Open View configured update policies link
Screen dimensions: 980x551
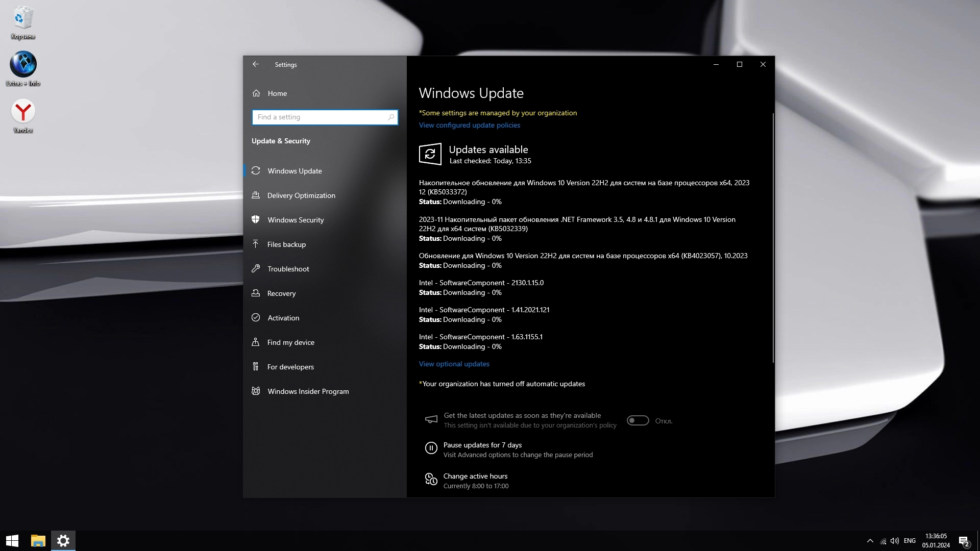[469, 125]
